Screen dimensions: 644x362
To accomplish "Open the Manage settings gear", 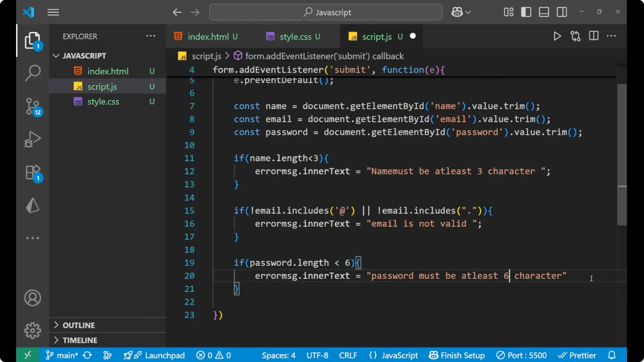I will (33, 330).
